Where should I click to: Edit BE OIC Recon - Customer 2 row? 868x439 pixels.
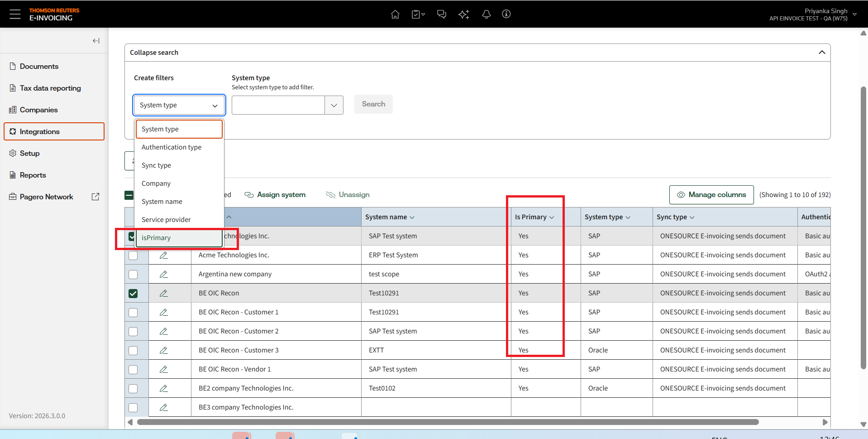click(x=164, y=331)
